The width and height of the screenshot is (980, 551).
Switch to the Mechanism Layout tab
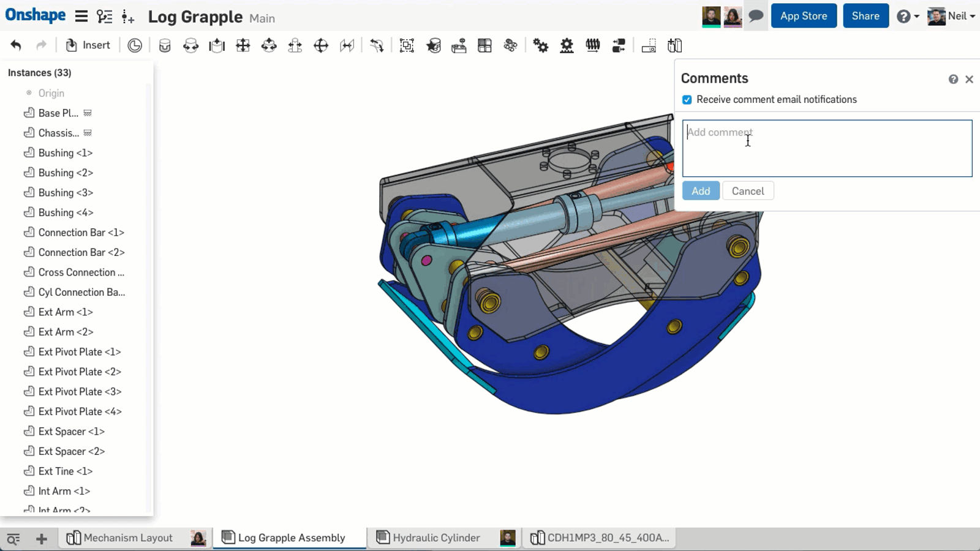click(x=128, y=538)
